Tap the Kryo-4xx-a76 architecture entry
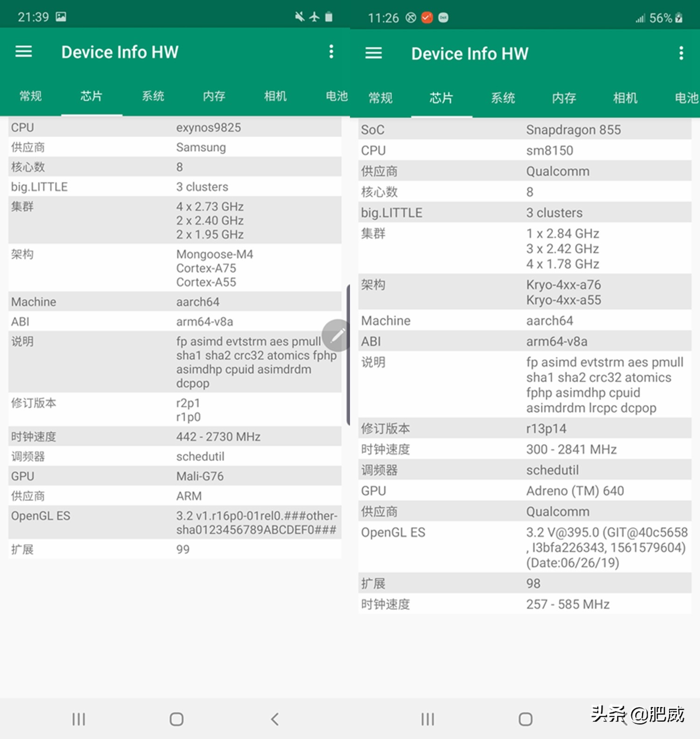This screenshot has height=739, width=700. click(564, 285)
